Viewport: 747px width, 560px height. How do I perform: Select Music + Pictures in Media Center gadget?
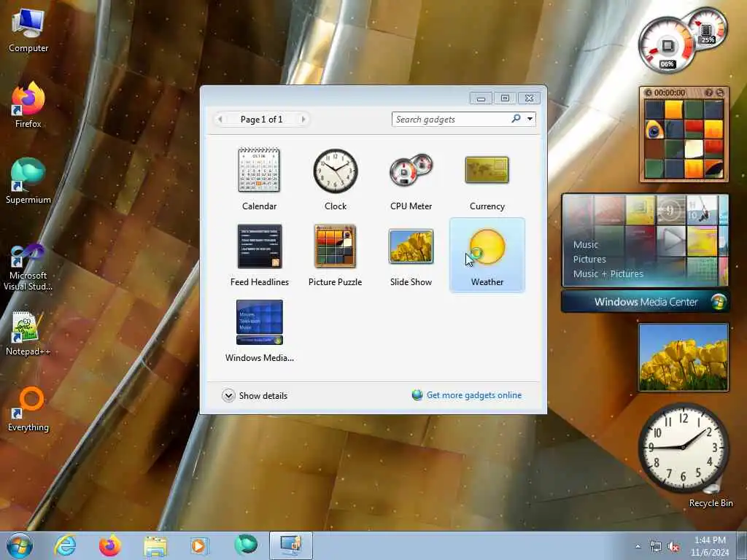pos(608,274)
